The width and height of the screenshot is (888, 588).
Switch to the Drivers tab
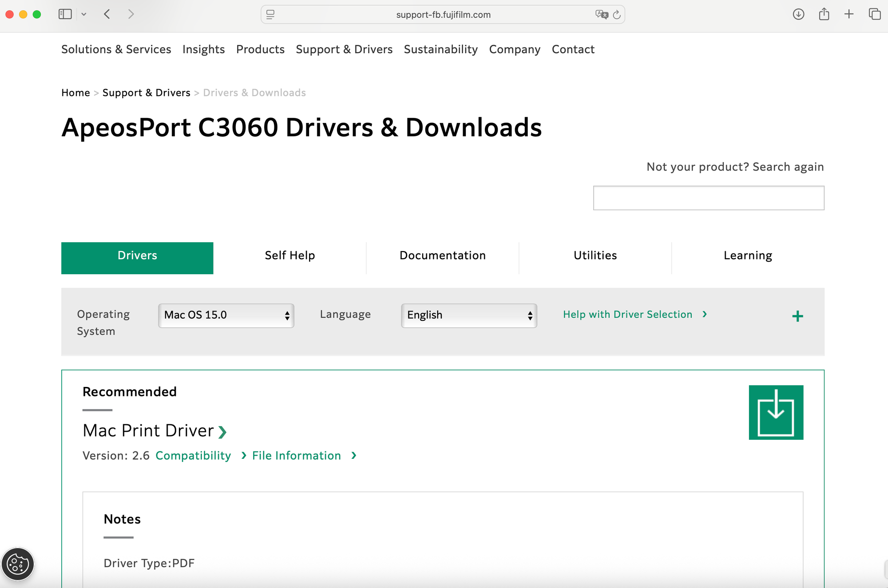pyautogui.click(x=137, y=258)
